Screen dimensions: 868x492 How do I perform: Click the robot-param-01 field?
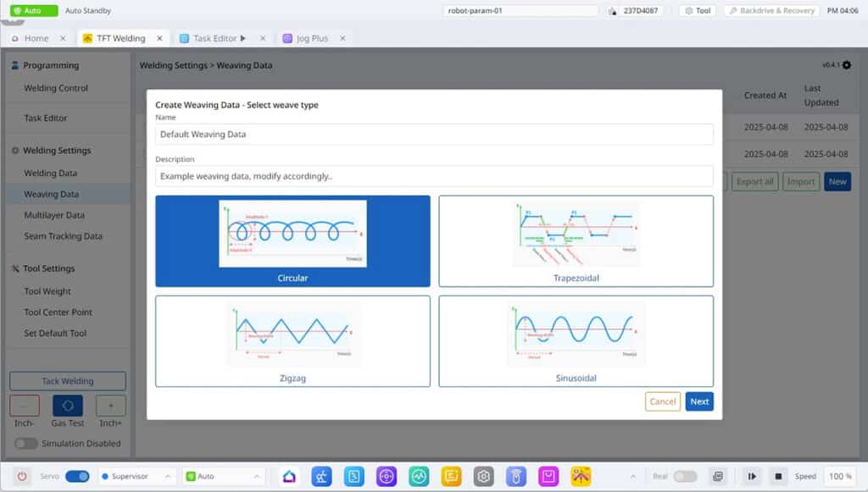[520, 10]
